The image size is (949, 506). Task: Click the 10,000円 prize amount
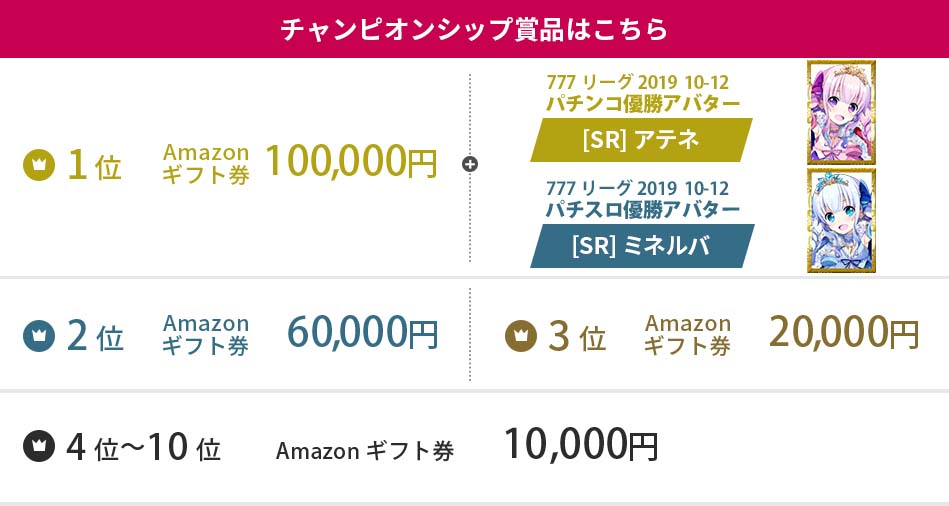point(581,445)
